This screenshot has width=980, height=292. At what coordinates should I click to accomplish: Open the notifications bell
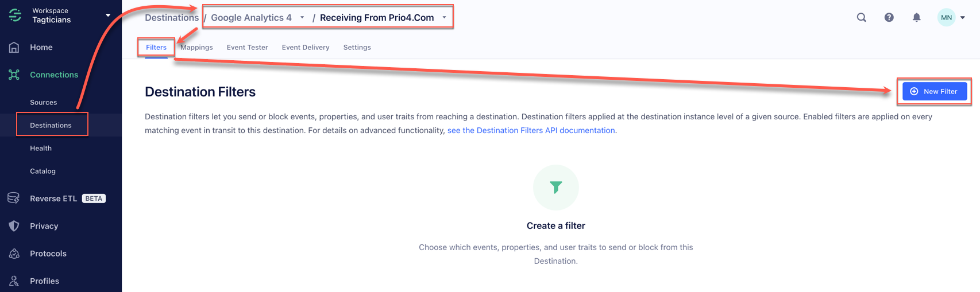tap(916, 17)
